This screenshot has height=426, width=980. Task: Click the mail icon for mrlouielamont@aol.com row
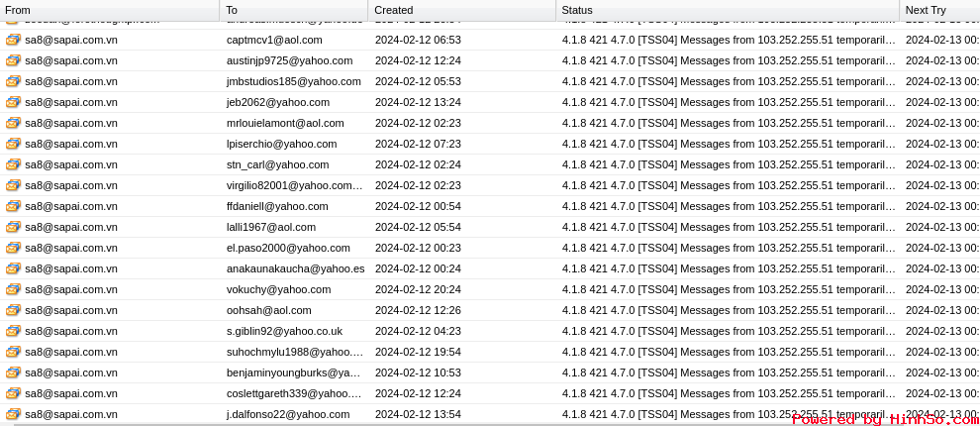(13, 123)
